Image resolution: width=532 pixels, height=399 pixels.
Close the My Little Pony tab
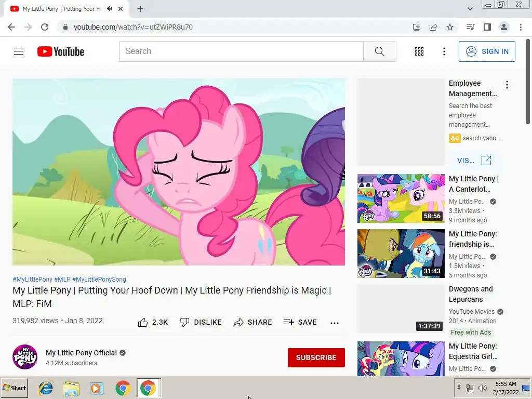[121, 9]
